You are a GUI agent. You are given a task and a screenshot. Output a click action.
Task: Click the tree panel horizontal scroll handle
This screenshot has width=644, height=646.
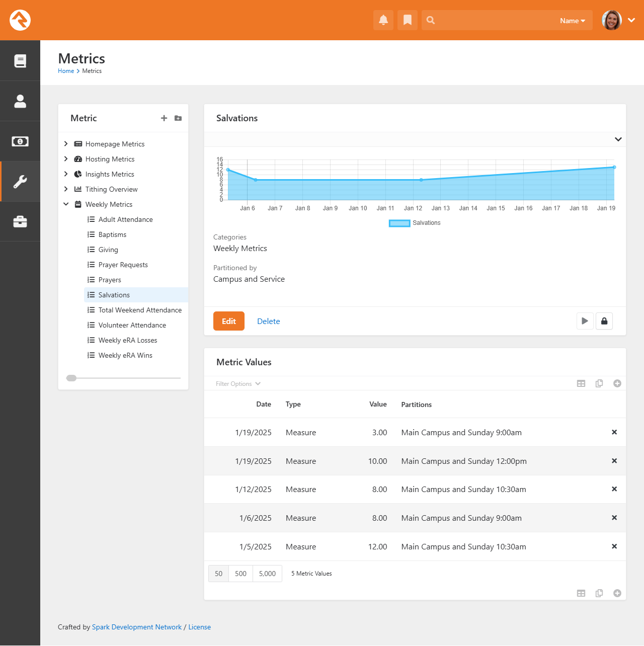pos(71,378)
